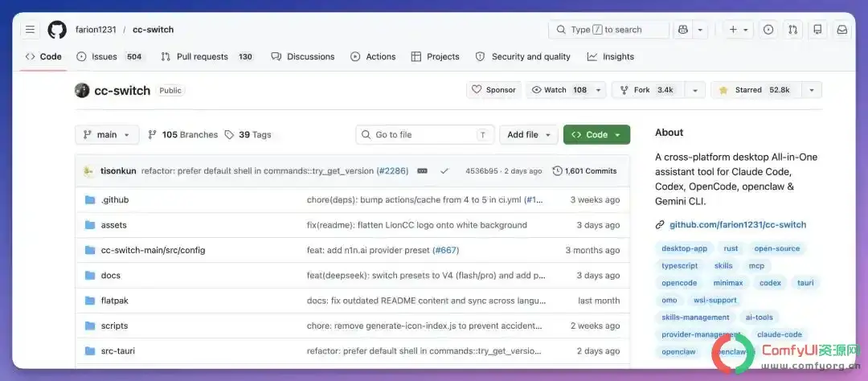Select the skills-management topic tag

tap(696, 317)
